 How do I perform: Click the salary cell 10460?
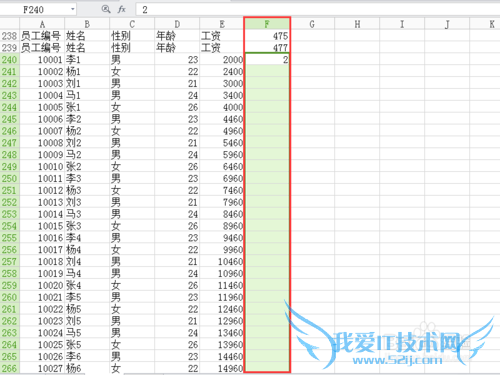[222, 262]
